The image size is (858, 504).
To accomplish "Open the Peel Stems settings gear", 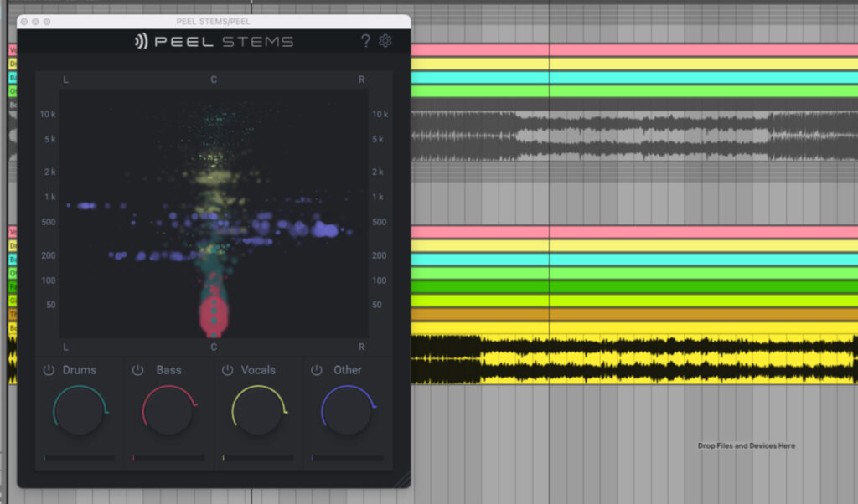I will (x=385, y=39).
